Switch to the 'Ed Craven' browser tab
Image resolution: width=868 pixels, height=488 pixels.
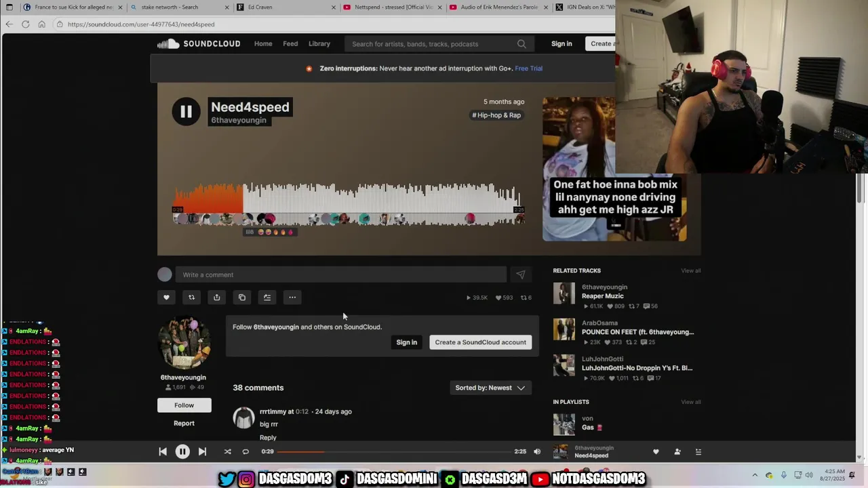click(286, 7)
